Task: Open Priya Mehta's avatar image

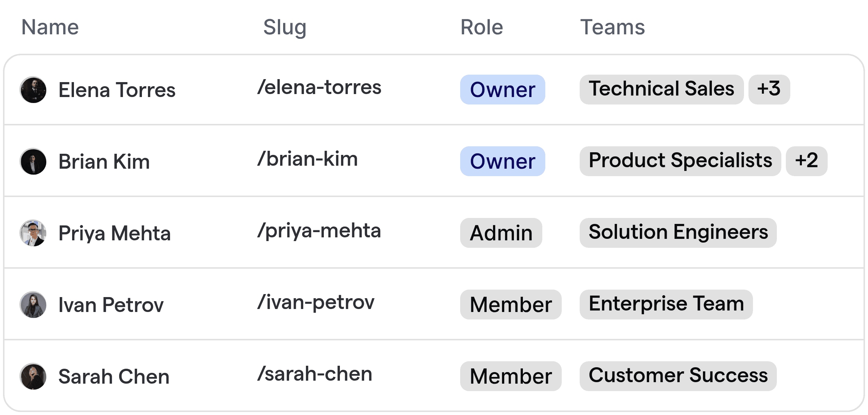Action: coord(33,233)
